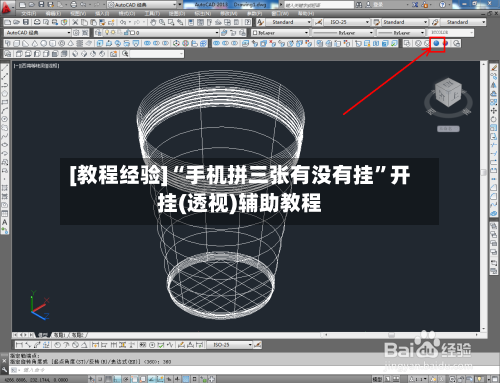
Task: Toggle the layer freeze sun icon
Action: (x=113, y=33)
